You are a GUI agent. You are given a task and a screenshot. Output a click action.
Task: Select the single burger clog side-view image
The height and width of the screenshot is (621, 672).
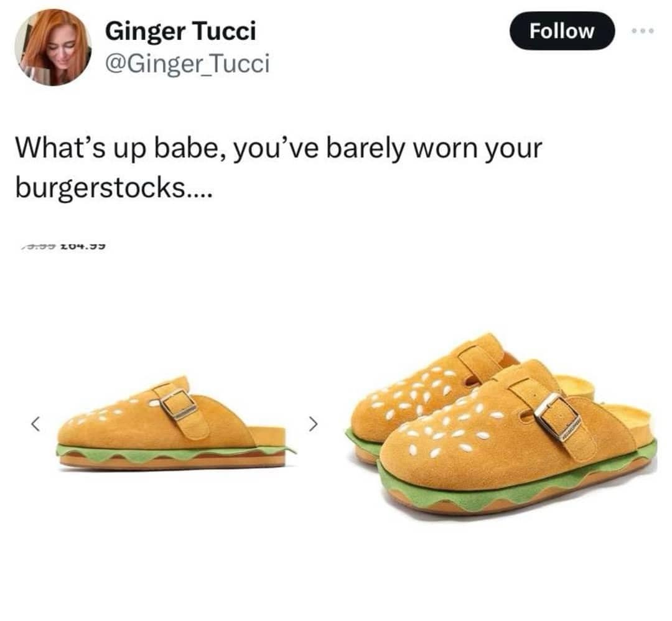(x=175, y=423)
